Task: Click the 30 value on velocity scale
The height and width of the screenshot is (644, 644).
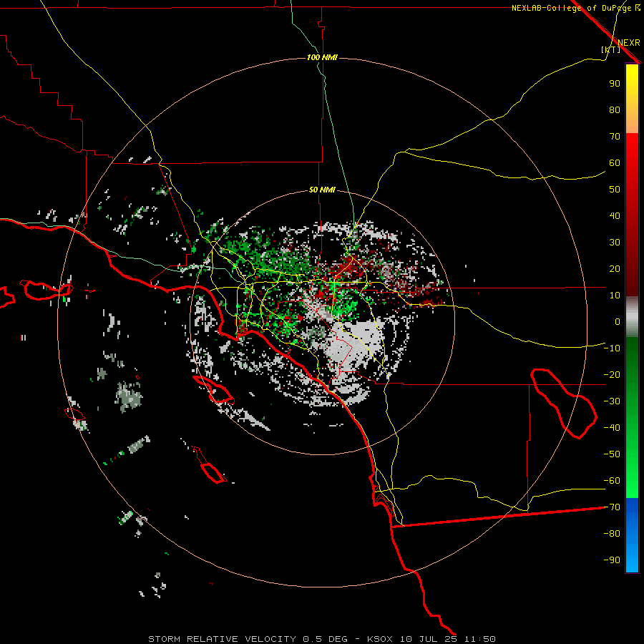Action: [615, 243]
